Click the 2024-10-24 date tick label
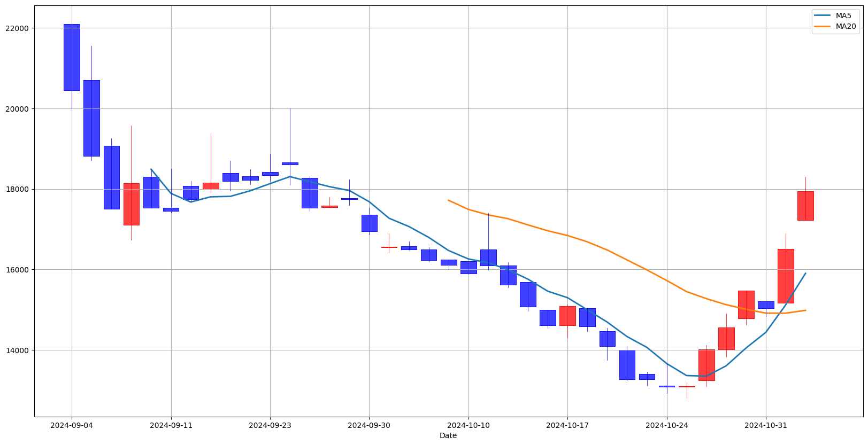Viewport: 868px width, 445px height. (667, 425)
